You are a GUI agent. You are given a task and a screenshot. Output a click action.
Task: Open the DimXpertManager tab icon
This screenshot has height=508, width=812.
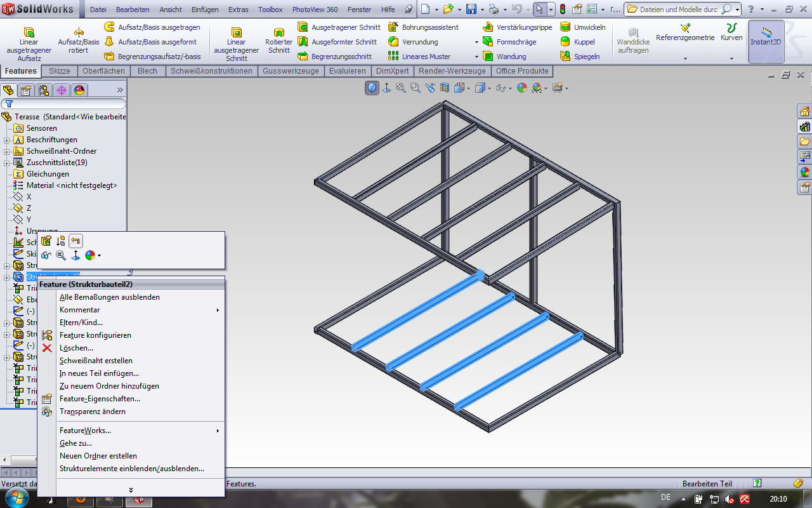click(62, 90)
